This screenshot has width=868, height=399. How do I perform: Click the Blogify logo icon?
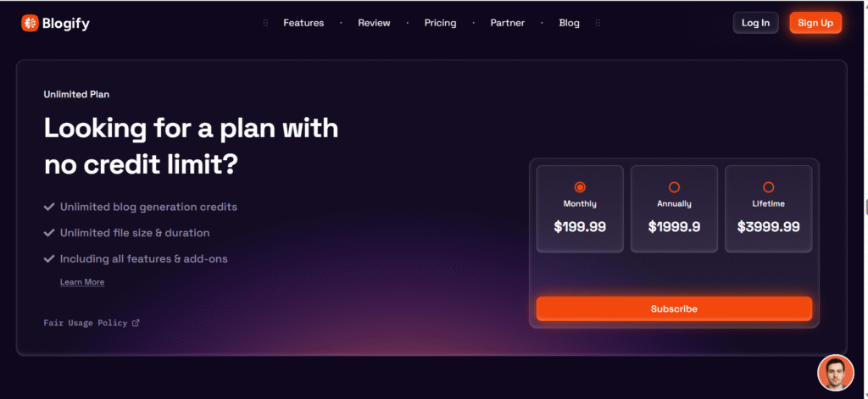coord(30,24)
